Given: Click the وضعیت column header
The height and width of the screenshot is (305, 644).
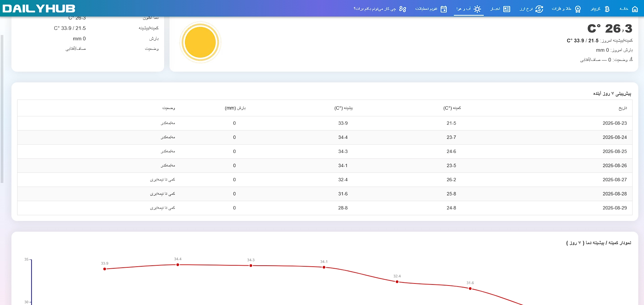Looking at the screenshot, I should (168, 108).
